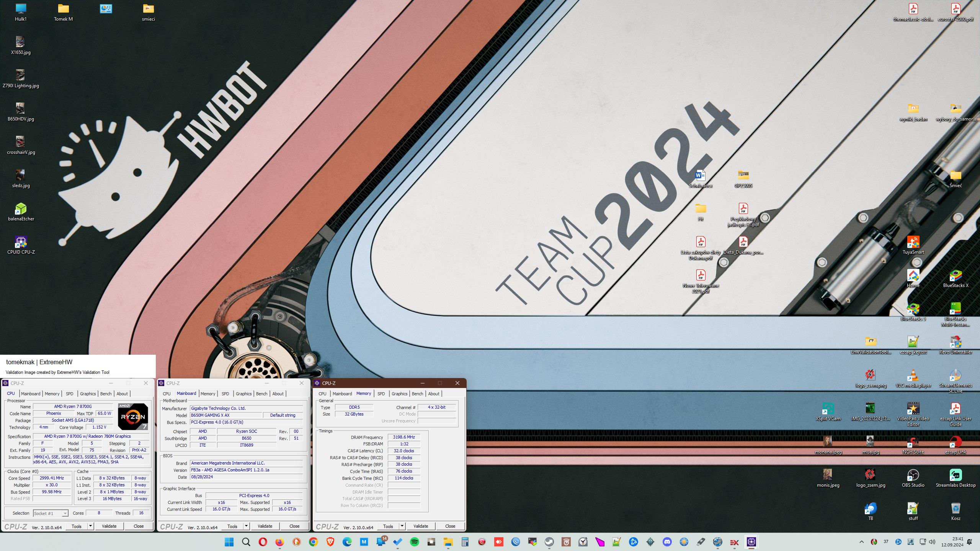
Task: Select the Hulk1 computer desktop icon
Action: [21, 12]
